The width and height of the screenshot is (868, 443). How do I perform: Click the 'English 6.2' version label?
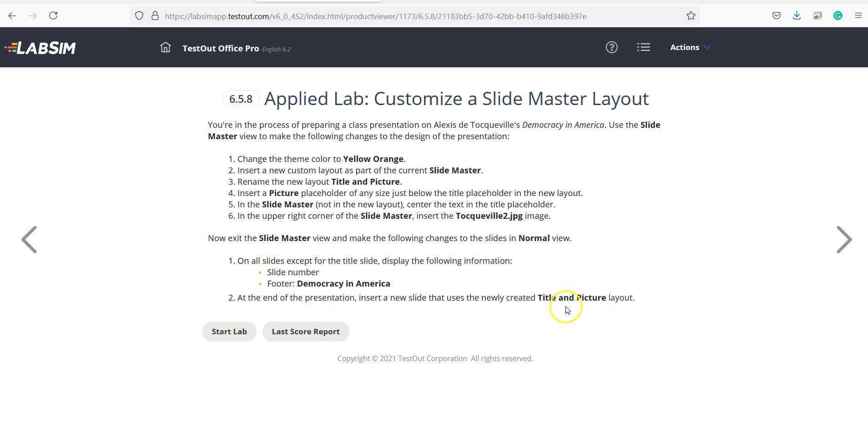(277, 49)
